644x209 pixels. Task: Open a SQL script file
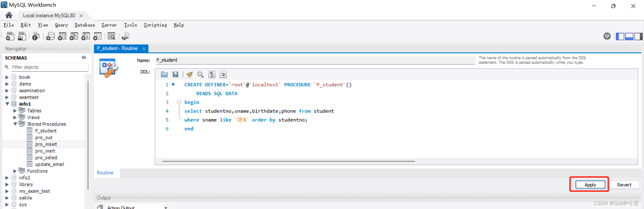tap(22, 36)
